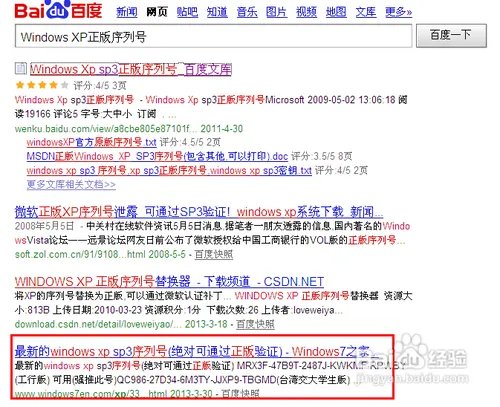Open 百度快照 for the CSDN result
Screen dimensions: 500x407
(x=255, y=324)
